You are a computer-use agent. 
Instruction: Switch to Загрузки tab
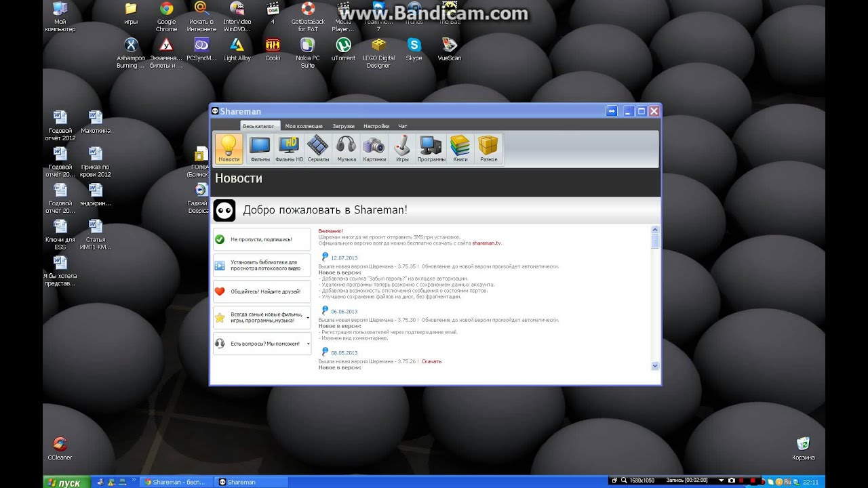[343, 126]
